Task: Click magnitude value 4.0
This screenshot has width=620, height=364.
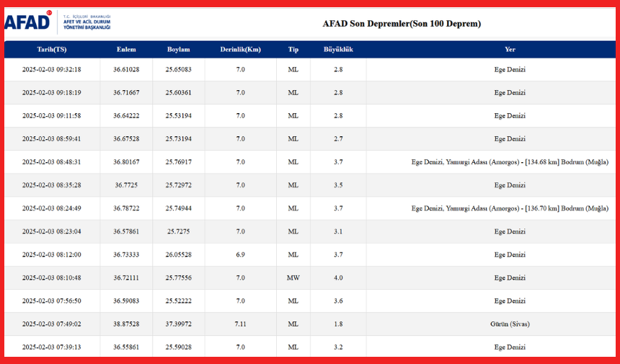Action: [338, 278]
